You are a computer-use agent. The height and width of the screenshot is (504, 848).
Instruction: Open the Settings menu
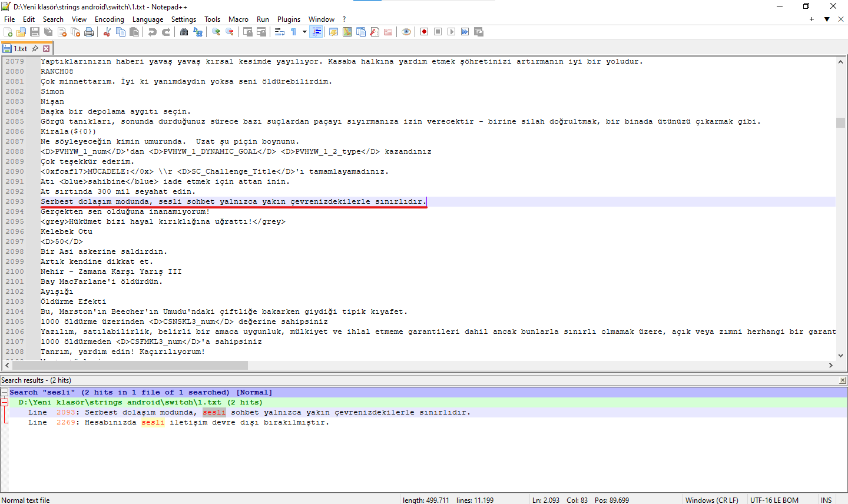(184, 19)
